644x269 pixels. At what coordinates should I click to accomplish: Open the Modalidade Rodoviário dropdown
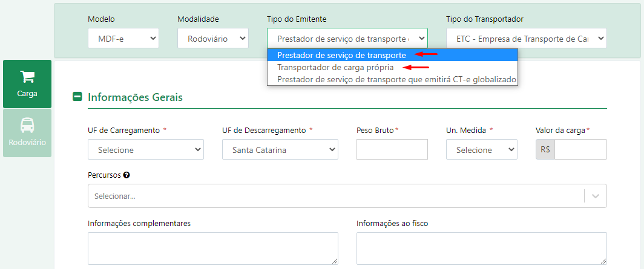[213, 38]
